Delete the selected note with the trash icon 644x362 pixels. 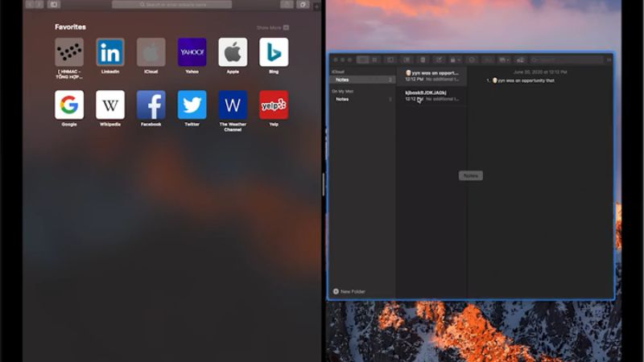pos(423,60)
